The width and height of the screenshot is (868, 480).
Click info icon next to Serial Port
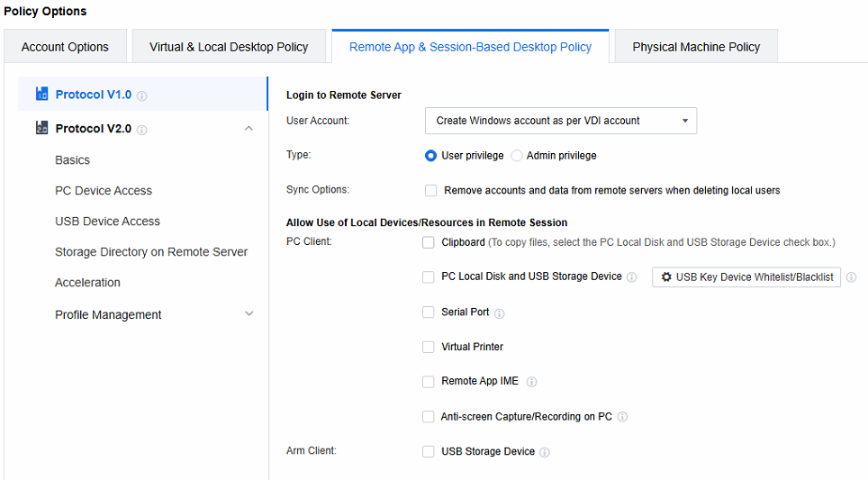pos(500,313)
